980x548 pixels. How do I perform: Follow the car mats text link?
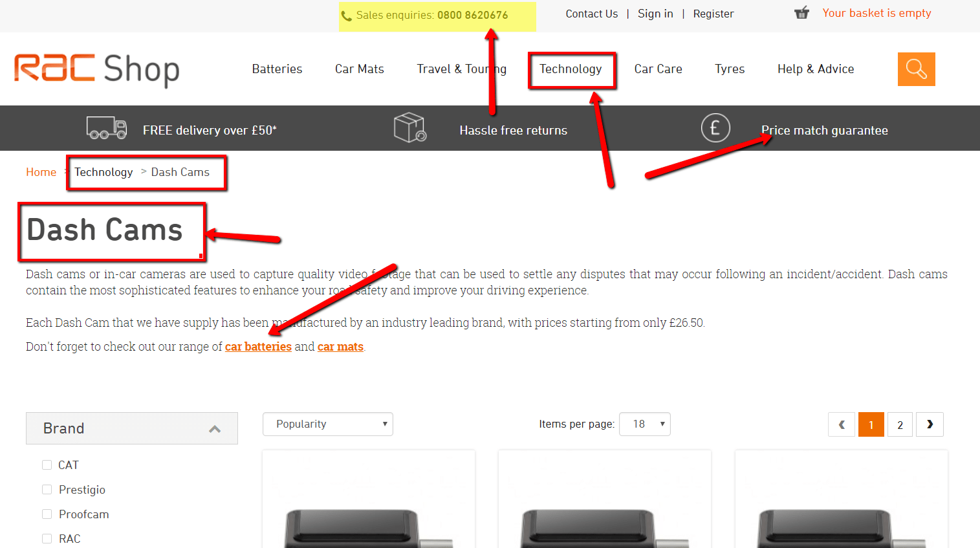tap(340, 347)
